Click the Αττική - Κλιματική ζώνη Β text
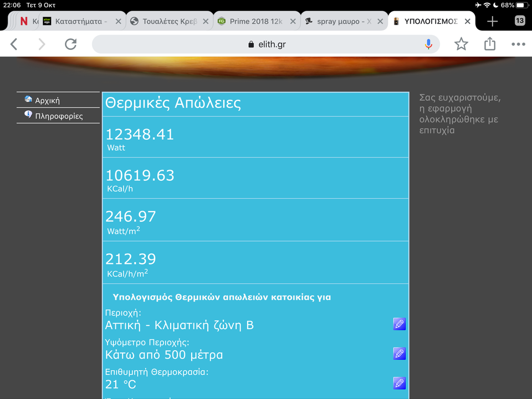Image resolution: width=532 pixels, height=399 pixels. [x=180, y=325]
